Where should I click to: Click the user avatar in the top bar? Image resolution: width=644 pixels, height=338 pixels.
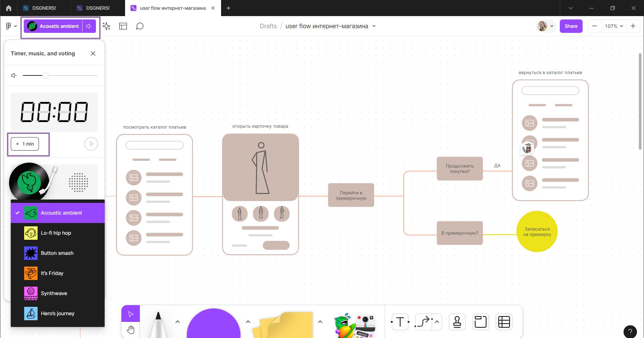coord(542,26)
